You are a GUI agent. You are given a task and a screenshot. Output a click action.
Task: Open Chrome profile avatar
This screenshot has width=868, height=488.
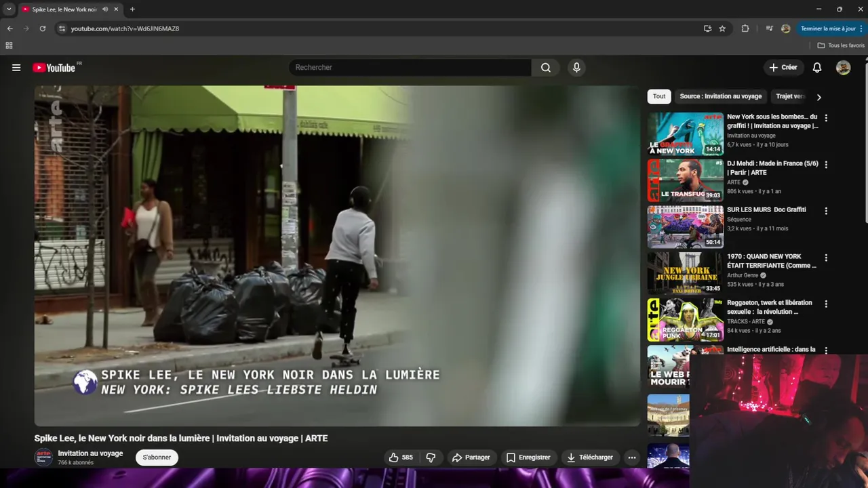pos(786,28)
